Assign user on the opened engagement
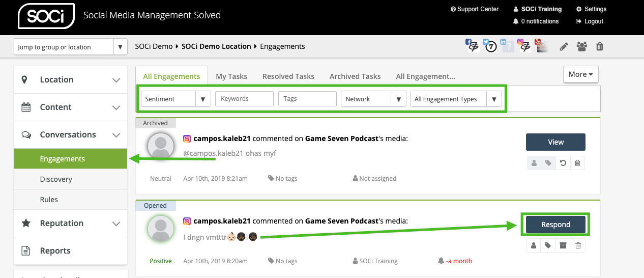Image resolution: width=644 pixels, height=278 pixels. click(x=534, y=246)
